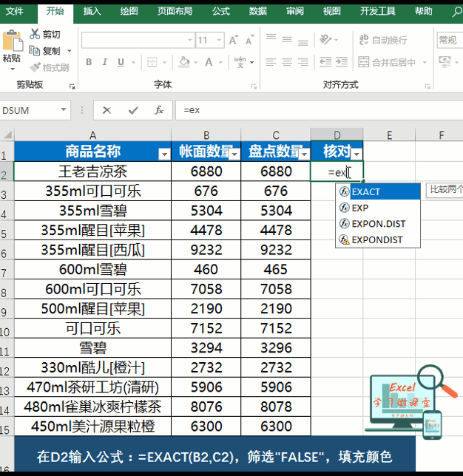Click the text orientation icon

pyautogui.click(x=325, y=39)
